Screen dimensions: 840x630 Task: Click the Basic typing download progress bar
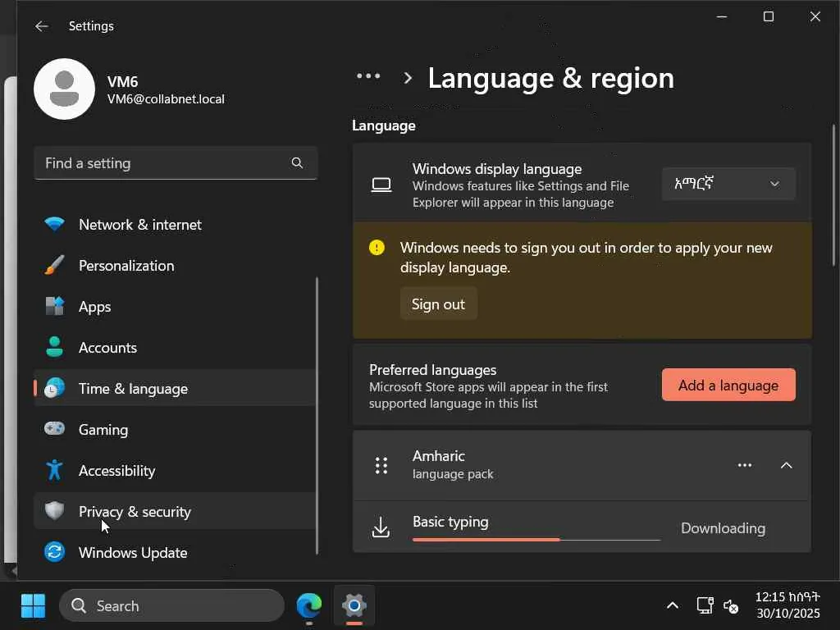[536, 540]
